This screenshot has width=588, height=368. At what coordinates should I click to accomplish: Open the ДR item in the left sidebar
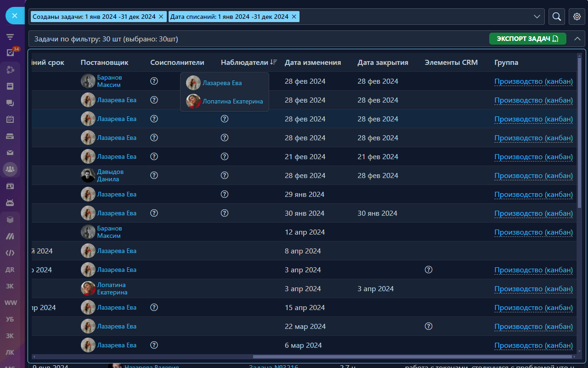click(10, 270)
